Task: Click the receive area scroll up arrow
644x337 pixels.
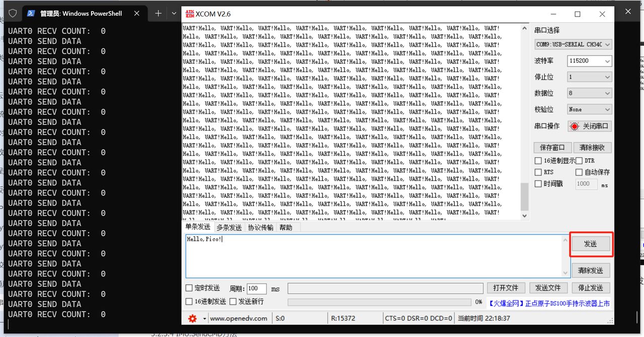Action: (x=525, y=29)
